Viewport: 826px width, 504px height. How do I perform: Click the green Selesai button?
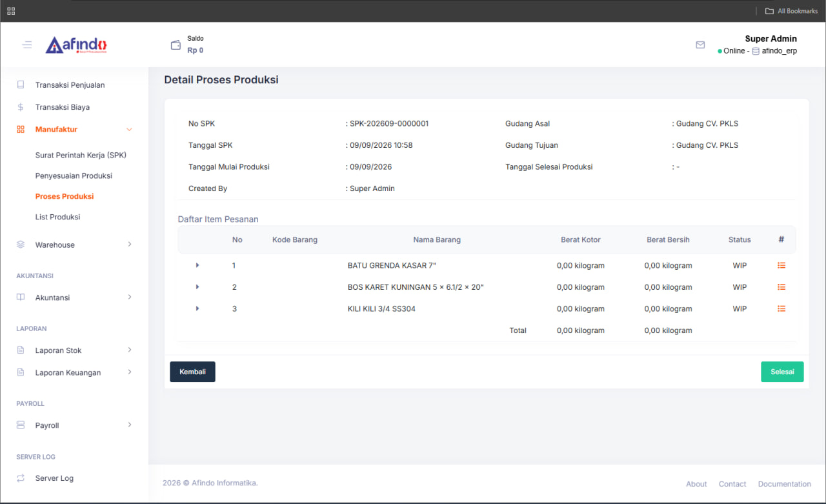point(782,372)
